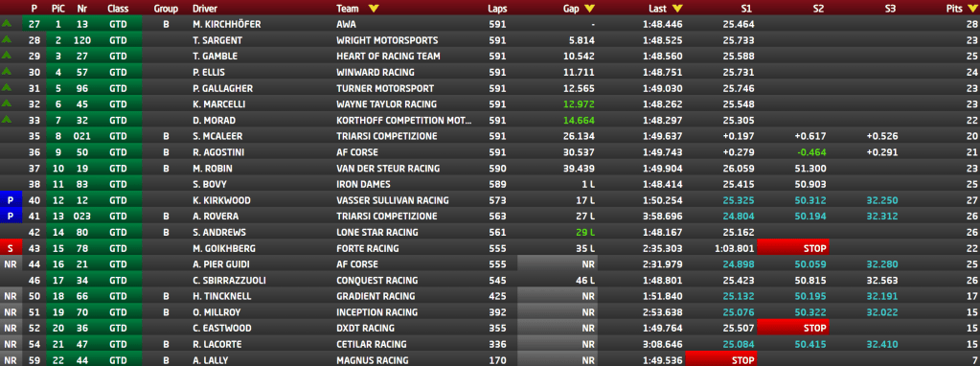Screen dimensions: 980x366
Task: Click the green gap value 29 L
Action: [585, 232]
